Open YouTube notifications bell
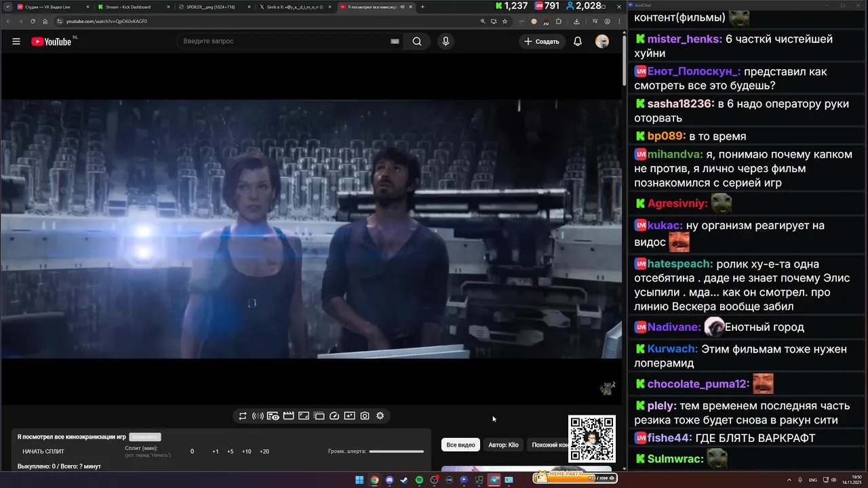868x488 pixels. click(578, 41)
